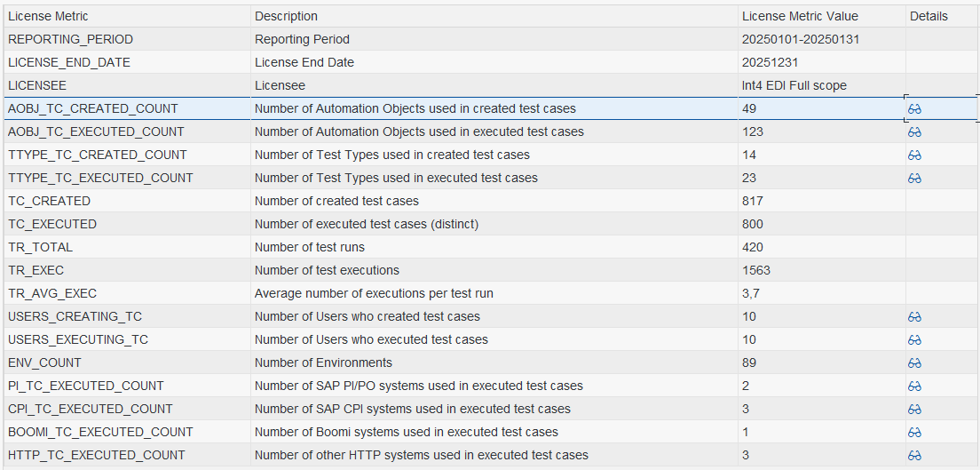Select 'Number of SAP CPI systems' description
The width and height of the screenshot is (980, 470).
tap(413, 410)
